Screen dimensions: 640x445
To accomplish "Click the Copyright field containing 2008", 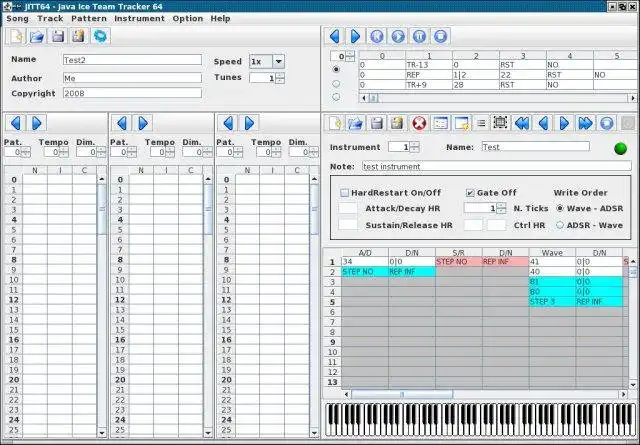I will tap(132, 93).
